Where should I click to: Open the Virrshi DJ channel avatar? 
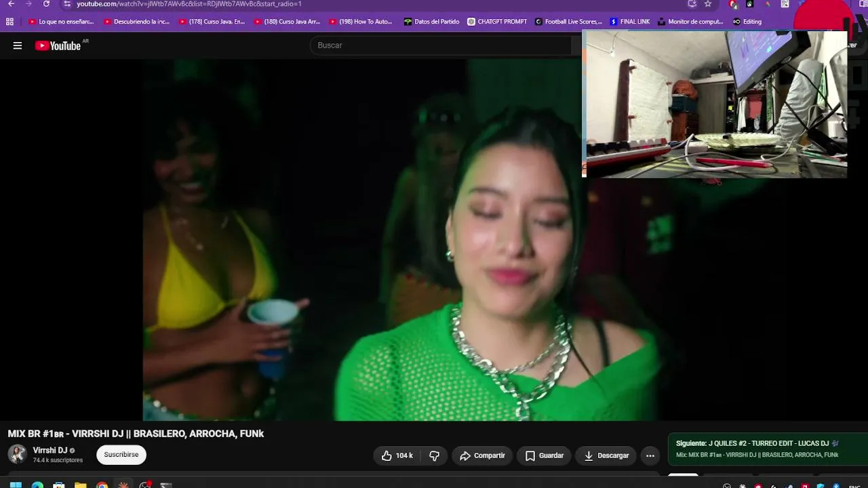click(x=18, y=454)
